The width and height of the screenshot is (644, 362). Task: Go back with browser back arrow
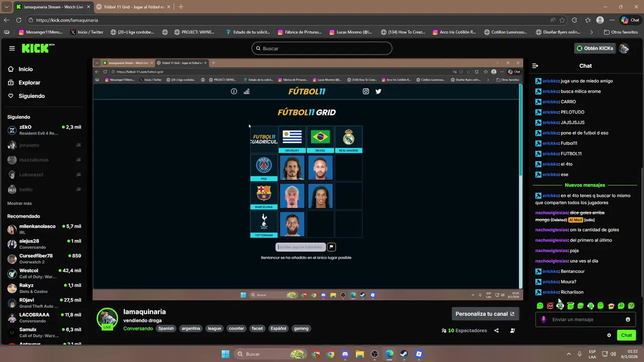pyautogui.click(x=7, y=20)
